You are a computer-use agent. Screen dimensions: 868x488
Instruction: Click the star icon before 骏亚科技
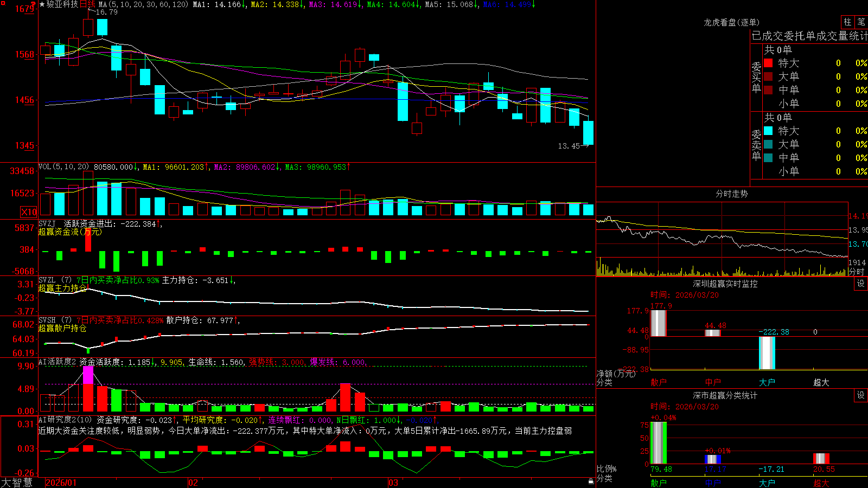(x=42, y=4)
